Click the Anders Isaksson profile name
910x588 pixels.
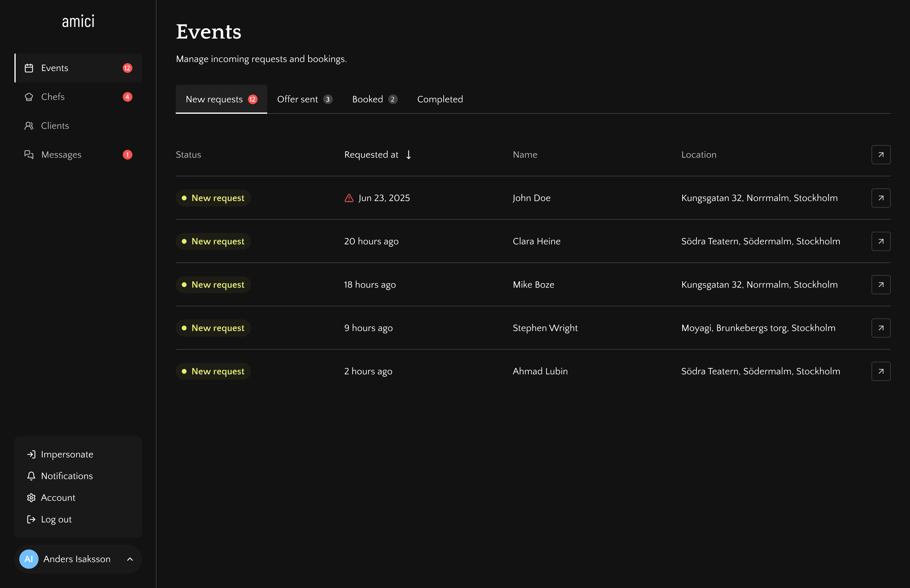click(x=77, y=559)
